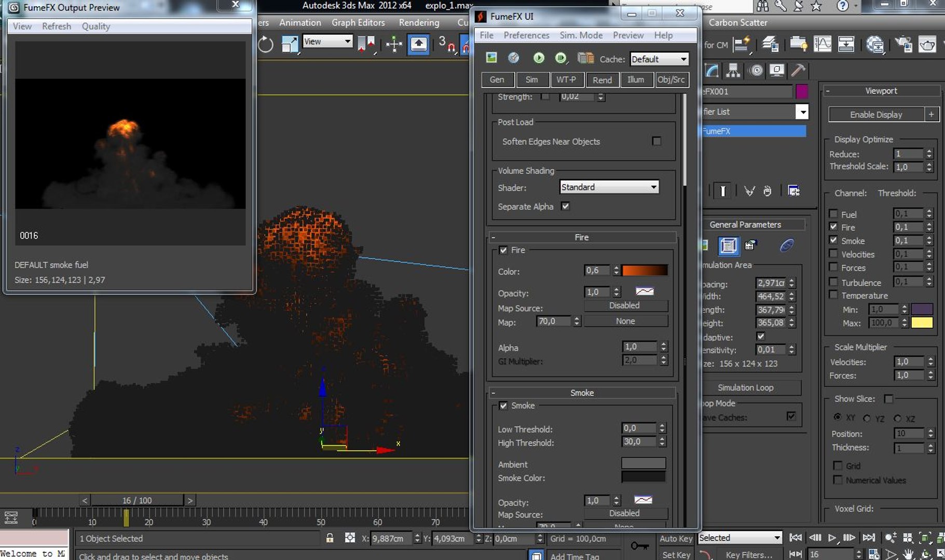Click the Select and Scale tool

290,44
